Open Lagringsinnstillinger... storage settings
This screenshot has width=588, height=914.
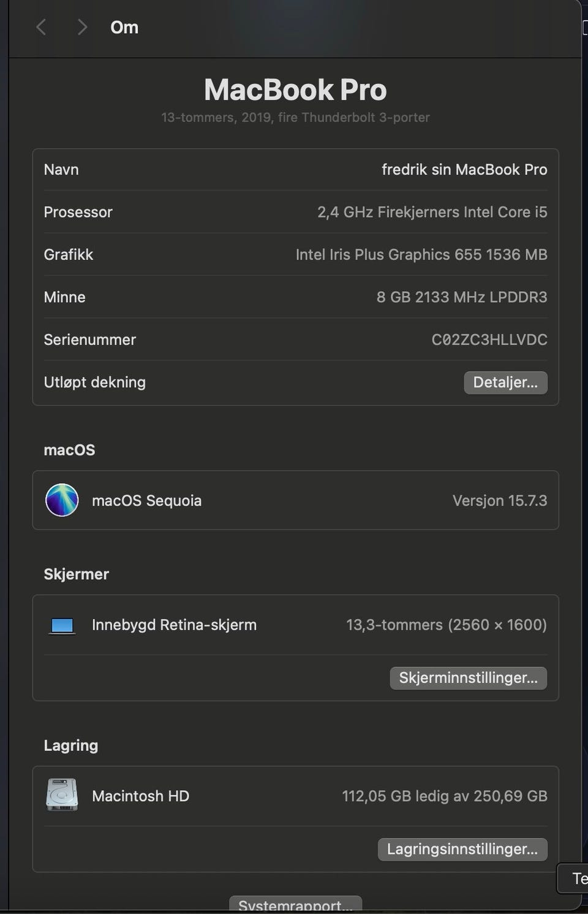(462, 849)
